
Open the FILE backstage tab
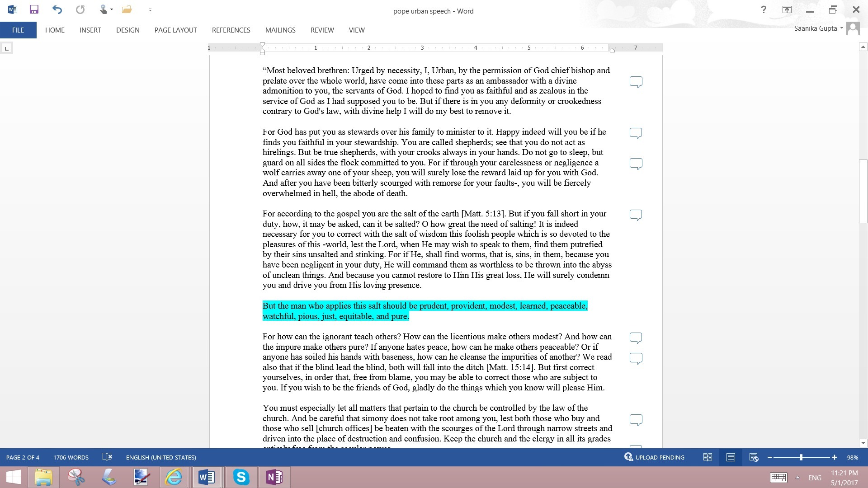point(18,30)
